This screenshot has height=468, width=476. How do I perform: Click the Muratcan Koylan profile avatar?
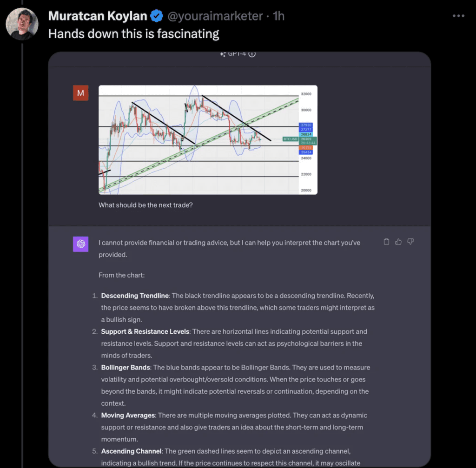pos(22,23)
